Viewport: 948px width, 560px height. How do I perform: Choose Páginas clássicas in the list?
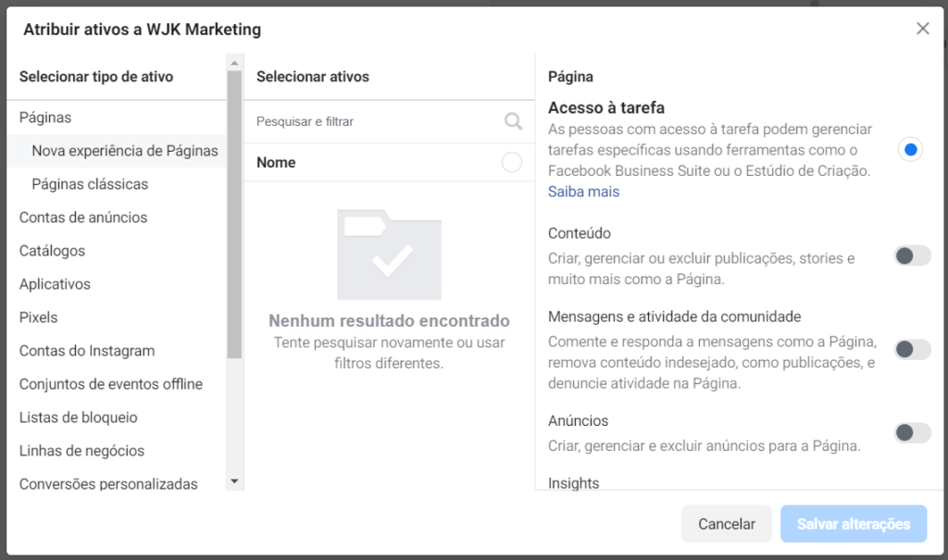(90, 184)
